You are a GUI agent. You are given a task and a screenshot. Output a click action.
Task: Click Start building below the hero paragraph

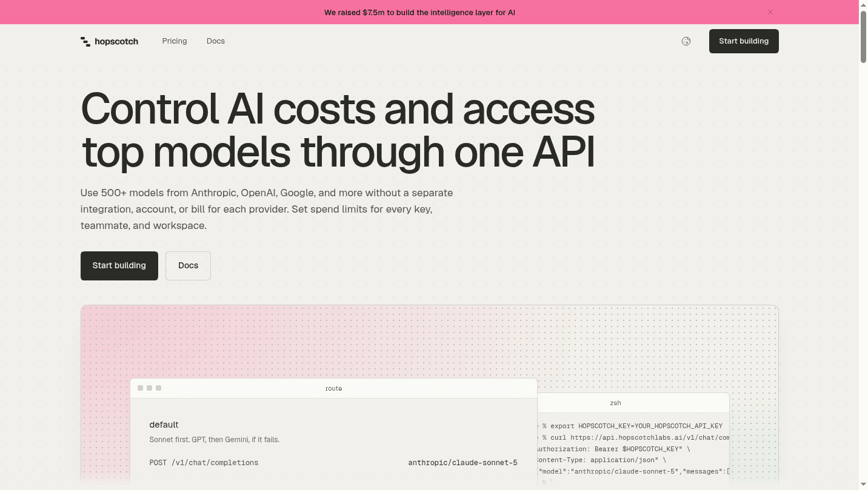pyautogui.click(x=119, y=266)
